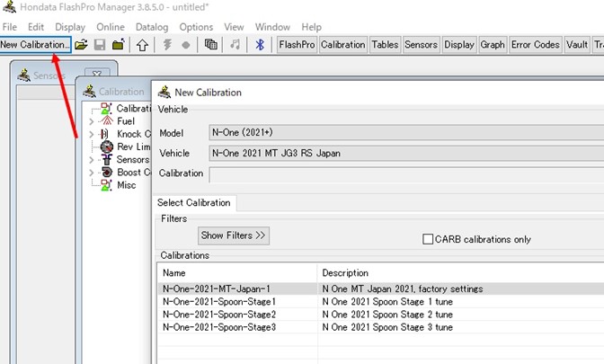Open the Options menu
This screenshot has height=364, width=604.
point(196,27)
